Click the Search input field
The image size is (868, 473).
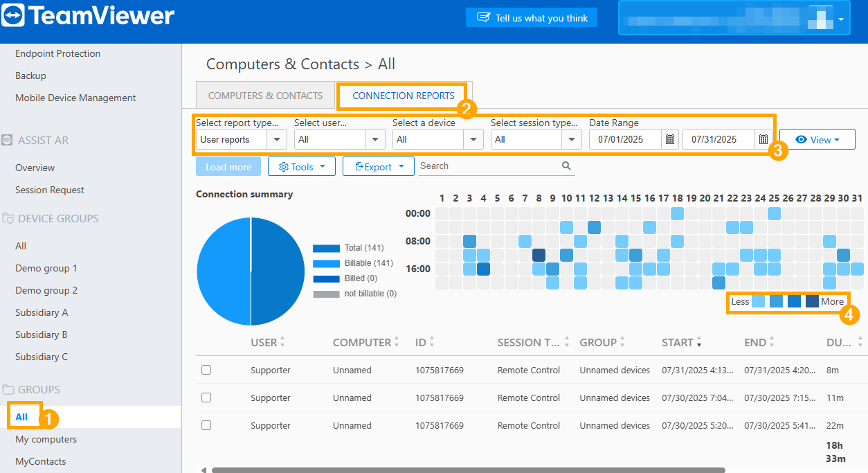[x=496, y=166]
